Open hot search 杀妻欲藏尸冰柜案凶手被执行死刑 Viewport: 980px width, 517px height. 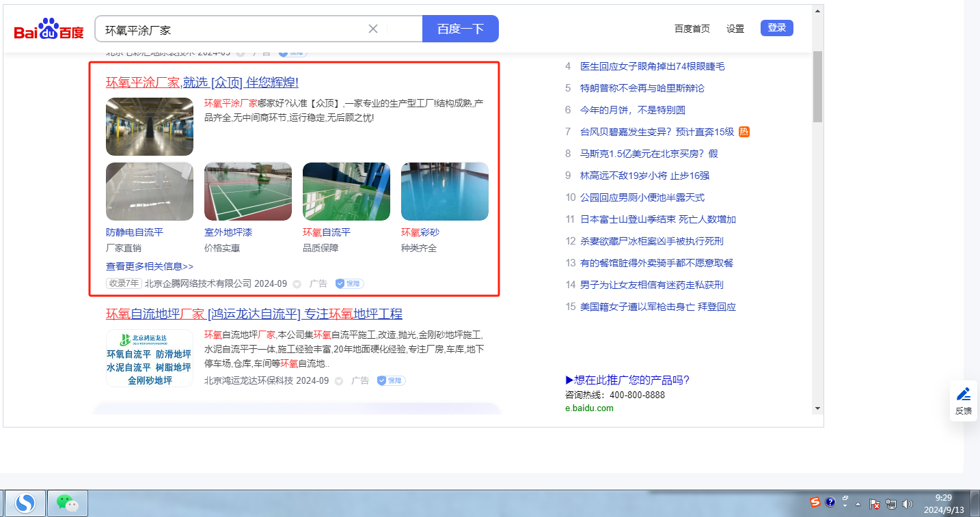coord(652,241)
